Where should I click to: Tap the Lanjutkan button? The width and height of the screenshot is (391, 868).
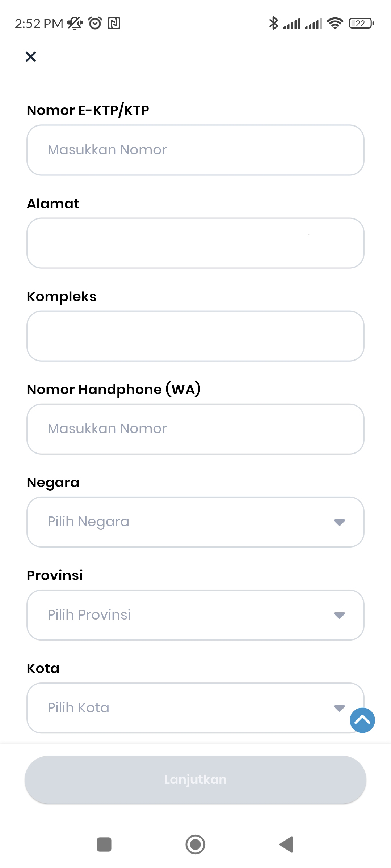point(195,779)
